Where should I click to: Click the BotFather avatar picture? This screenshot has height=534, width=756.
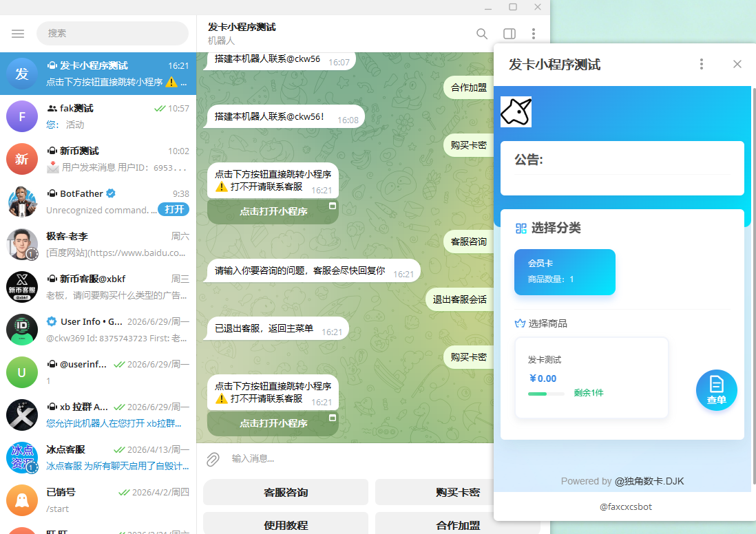[x=22, y=202]
